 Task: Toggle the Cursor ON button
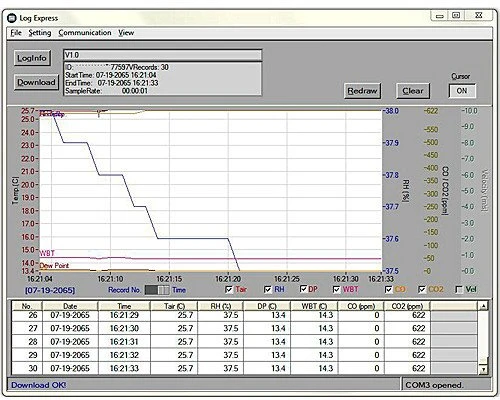[x=462, y=91]
